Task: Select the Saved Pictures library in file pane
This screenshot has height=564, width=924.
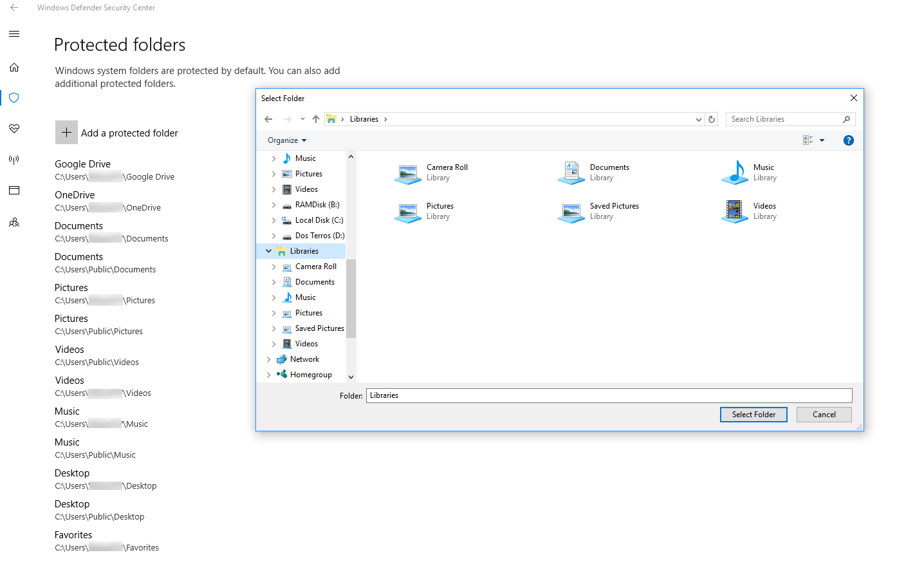Action: [x=598, y=211]
